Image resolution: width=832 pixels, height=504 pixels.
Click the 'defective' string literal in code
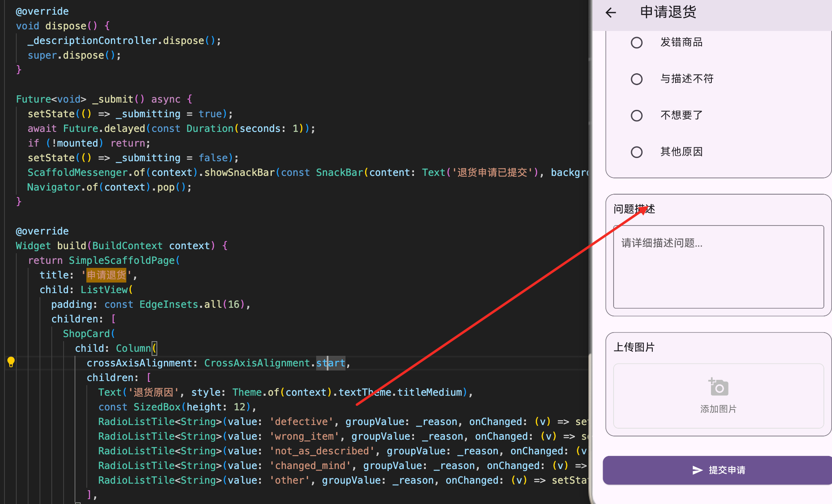[301, 421]
